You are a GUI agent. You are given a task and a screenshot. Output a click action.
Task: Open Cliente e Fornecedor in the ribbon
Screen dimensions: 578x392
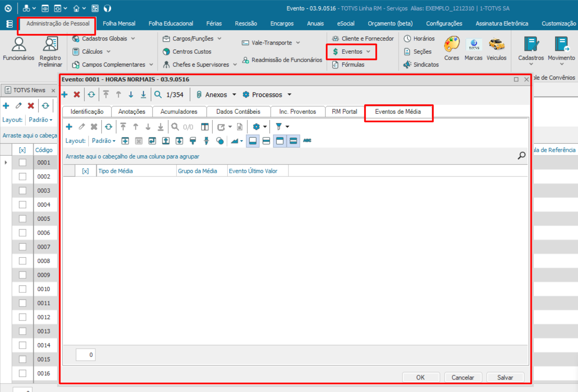point(363,38)
